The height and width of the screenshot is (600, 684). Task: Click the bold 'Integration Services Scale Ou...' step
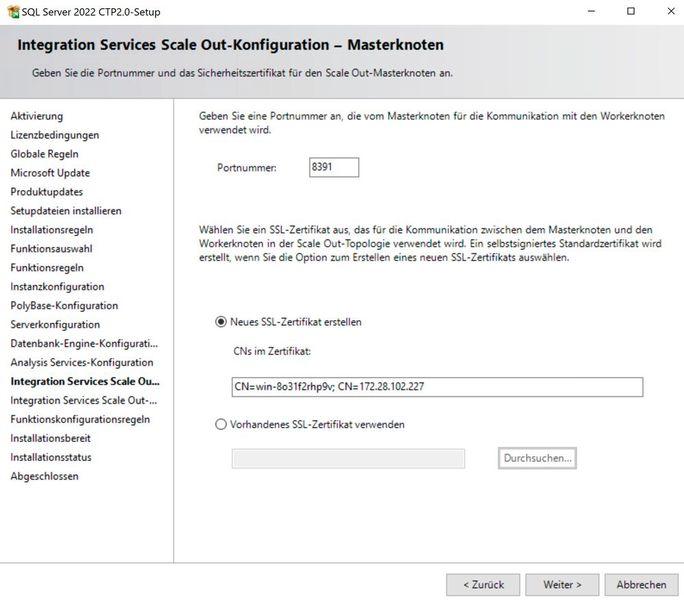tap(85, 381)
